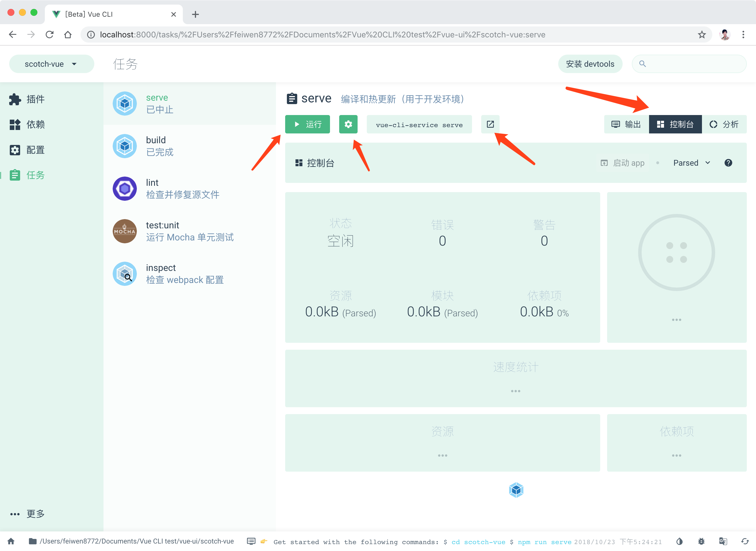Click the address bar URL

tap(322, 34)
